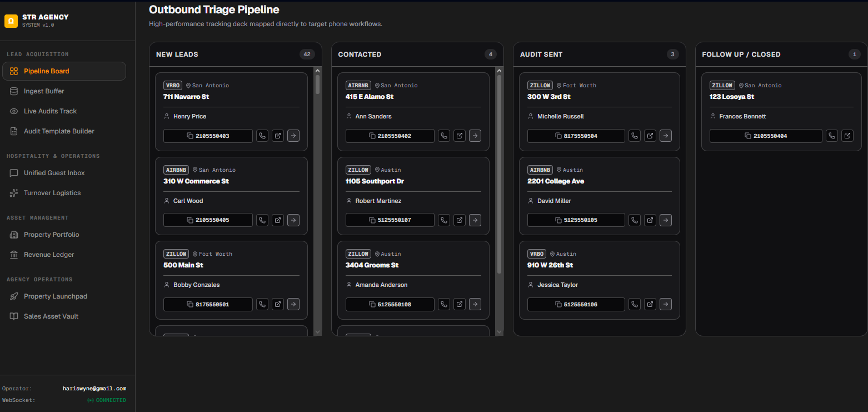Open Sales Asset Vault
The height and width of the screenshot is (412, 868).
pos(64,316)
